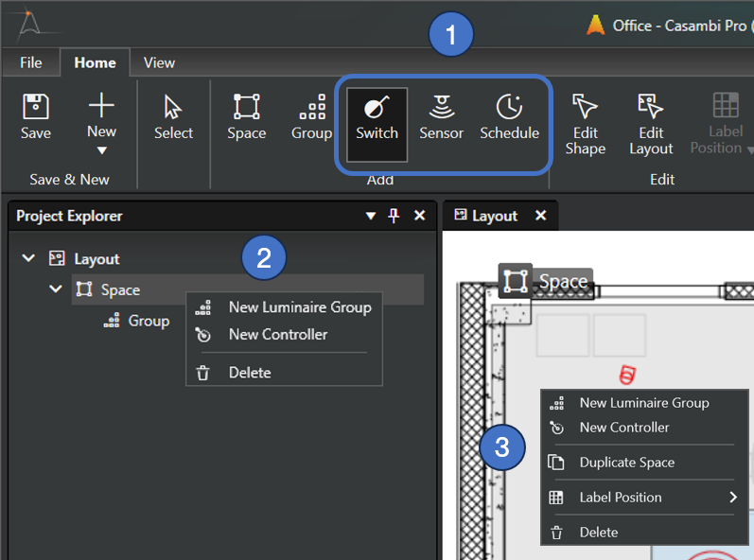Open the File menu tab
The image size is (754, 560).
coord(31,62)
